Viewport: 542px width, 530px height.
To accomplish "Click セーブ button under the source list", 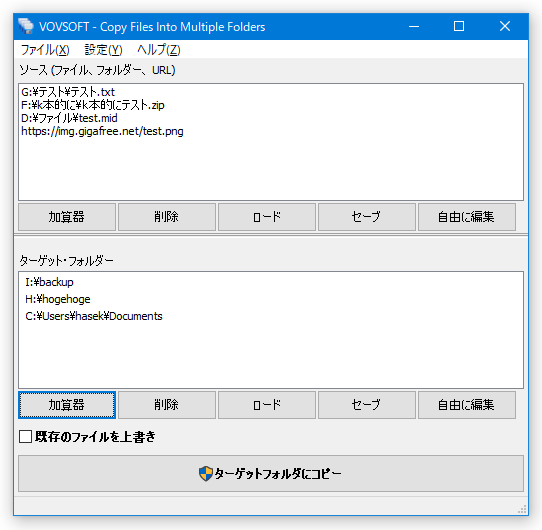I will click(367, 217).
